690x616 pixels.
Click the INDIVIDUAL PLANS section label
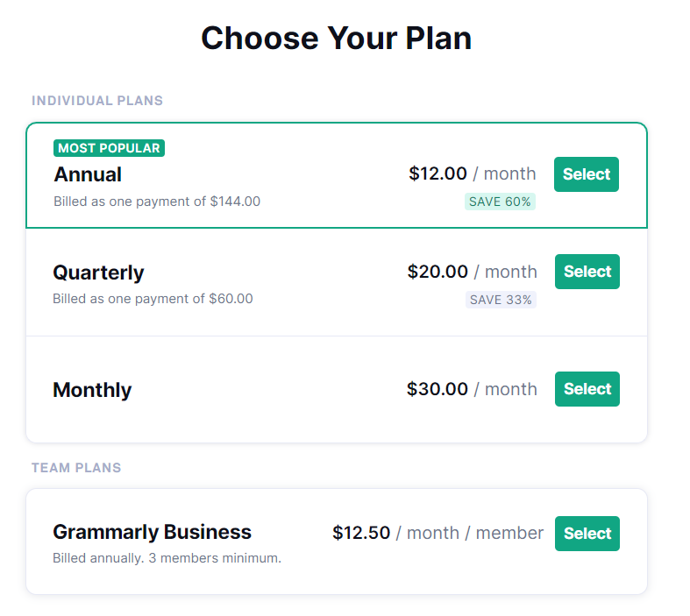[x=97, y=101]
